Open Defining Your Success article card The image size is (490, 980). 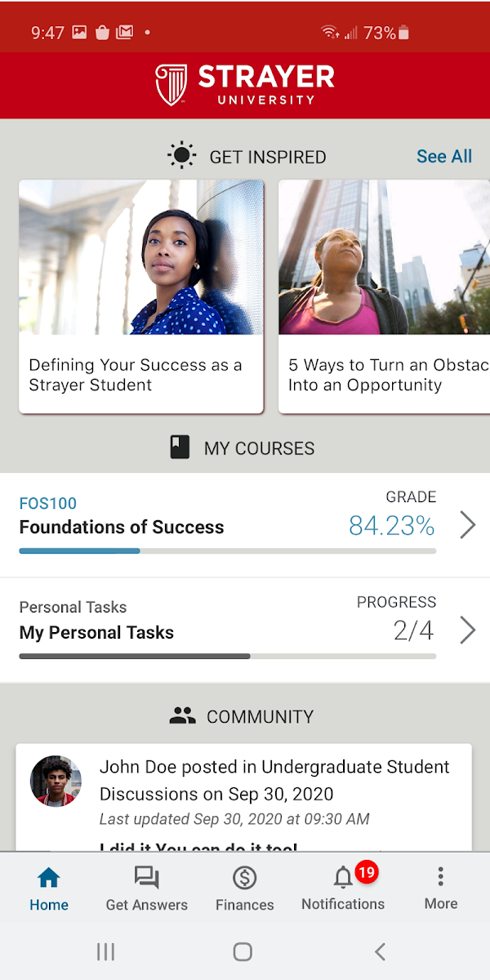tap(141, 296)
